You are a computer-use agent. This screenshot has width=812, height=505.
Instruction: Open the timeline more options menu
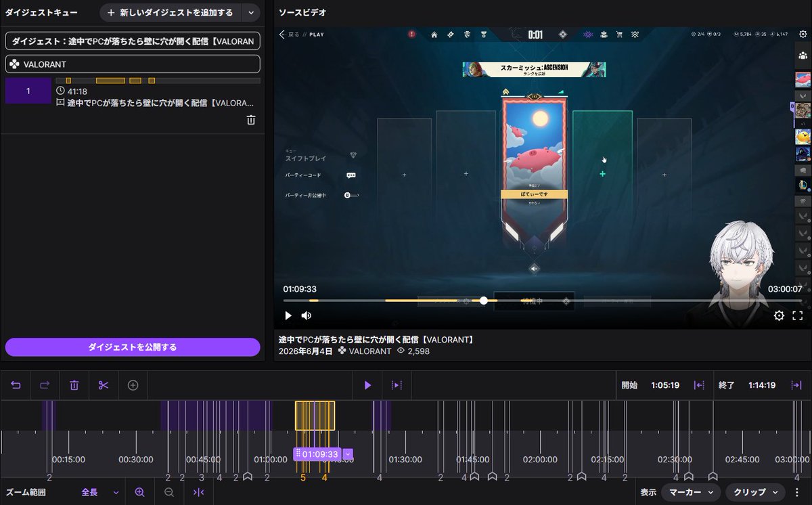click(796, 492)
